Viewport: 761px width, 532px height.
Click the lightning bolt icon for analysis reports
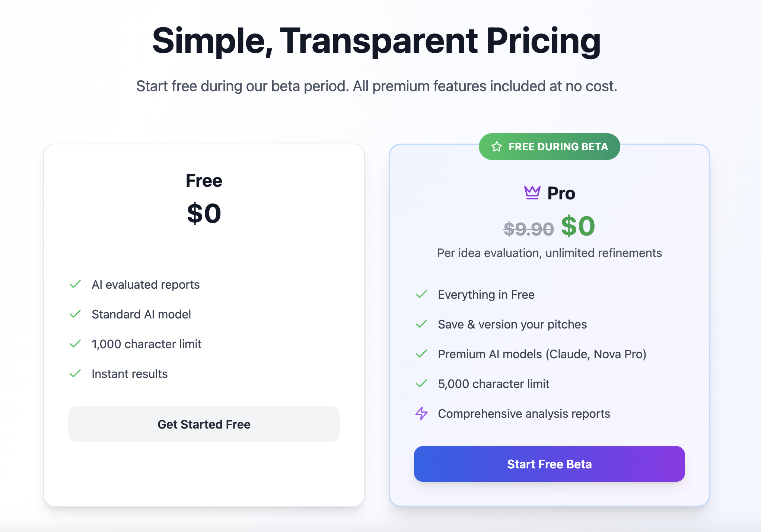tap(421, 413)
